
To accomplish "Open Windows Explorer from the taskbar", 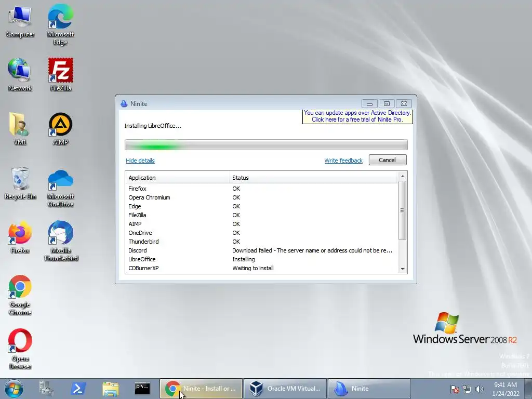I will point(110,389).
